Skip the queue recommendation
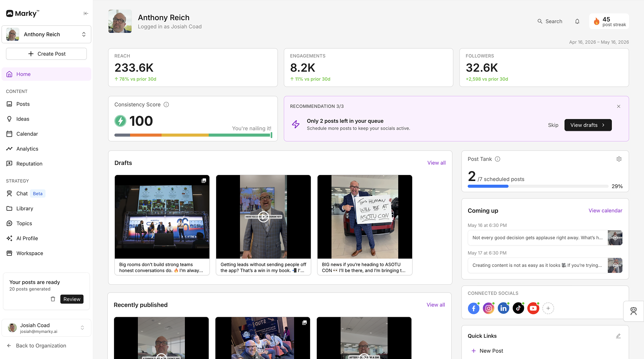Image resolution: width=644 pixels, height=359 pixels. tap(553, 125)
